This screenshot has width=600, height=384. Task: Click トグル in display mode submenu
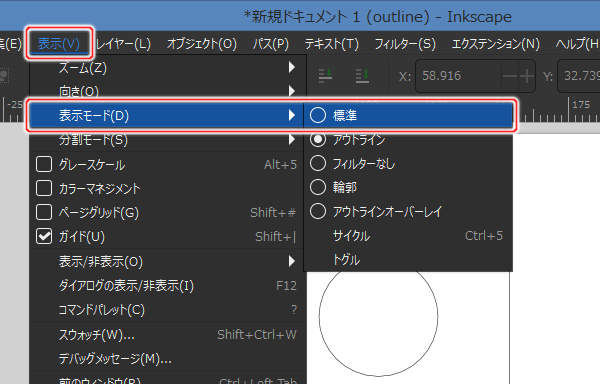408,260
